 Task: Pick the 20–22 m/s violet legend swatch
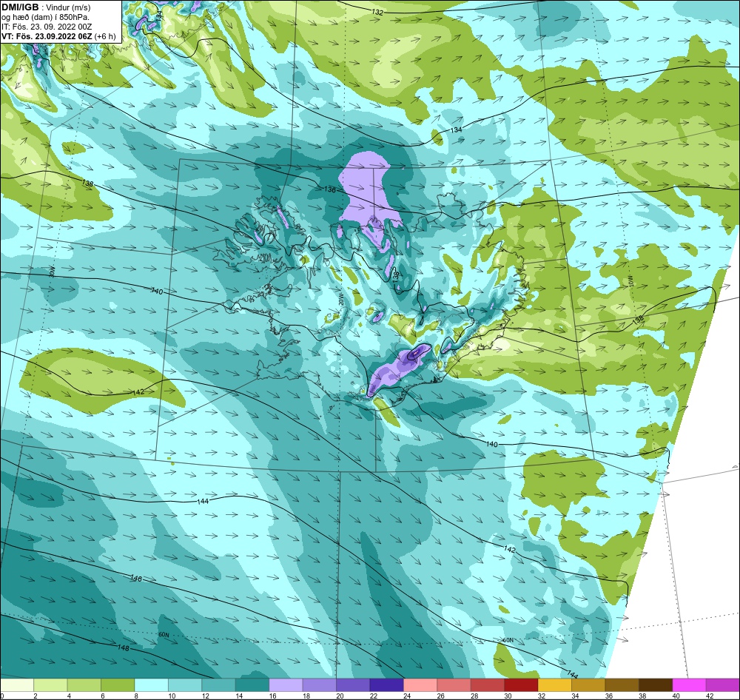click(353, 685)
